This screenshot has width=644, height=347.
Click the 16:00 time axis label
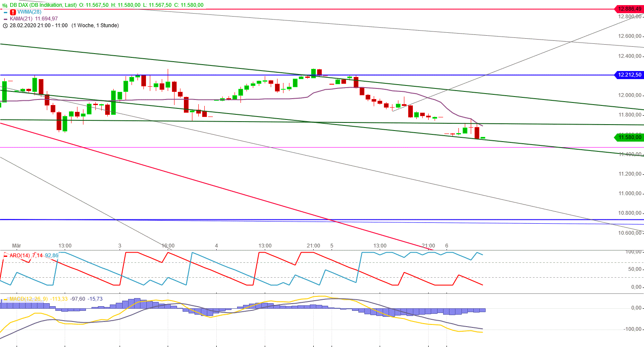[x=168, y=246]
